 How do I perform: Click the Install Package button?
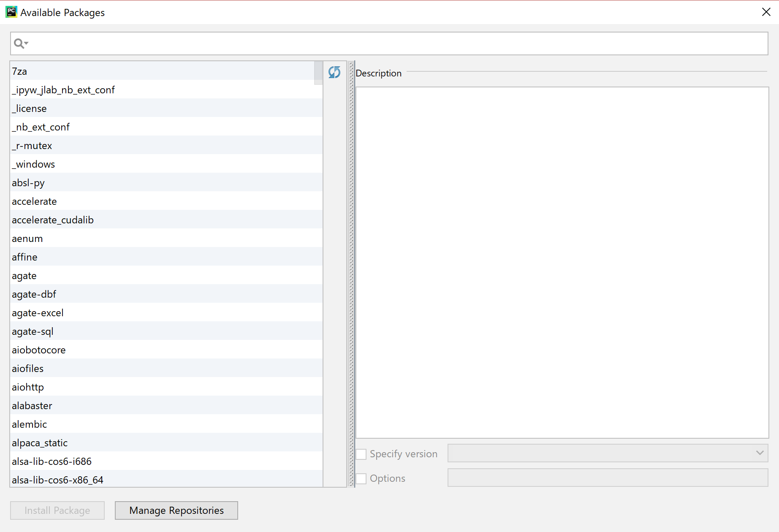[x=57, y=510]
